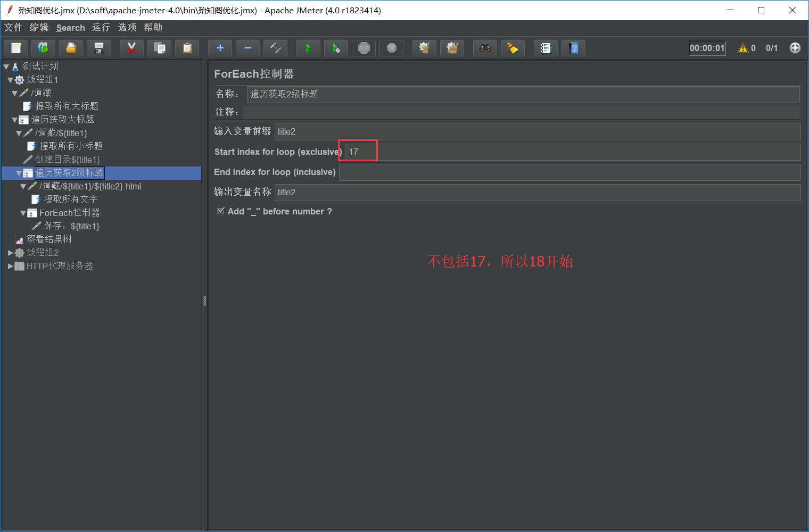Image resolution: width=809 pixels, height=532 pixels.
Task: Open the 运行 menu
Action: [101, 27]
